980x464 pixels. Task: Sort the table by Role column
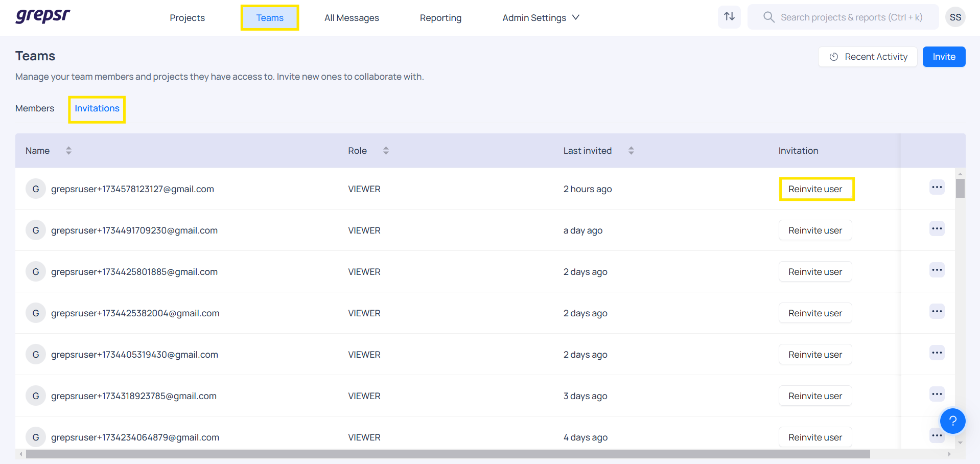(386, 151)
